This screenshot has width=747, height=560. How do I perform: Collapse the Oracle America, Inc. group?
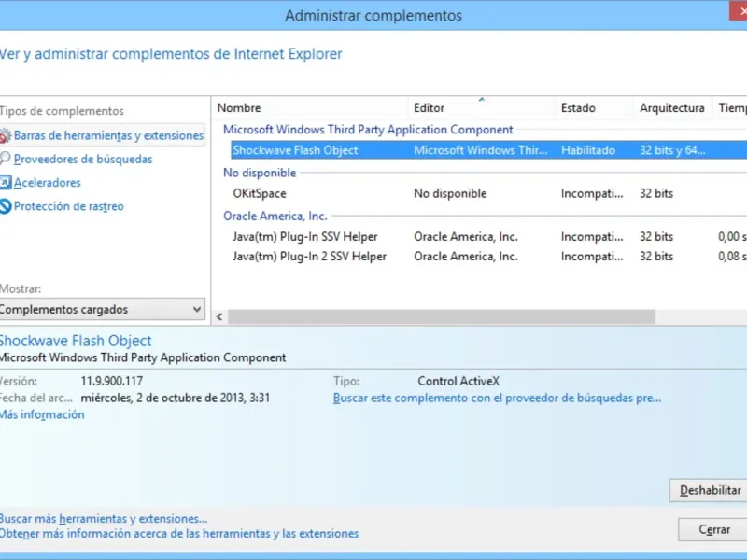[275, 217]
